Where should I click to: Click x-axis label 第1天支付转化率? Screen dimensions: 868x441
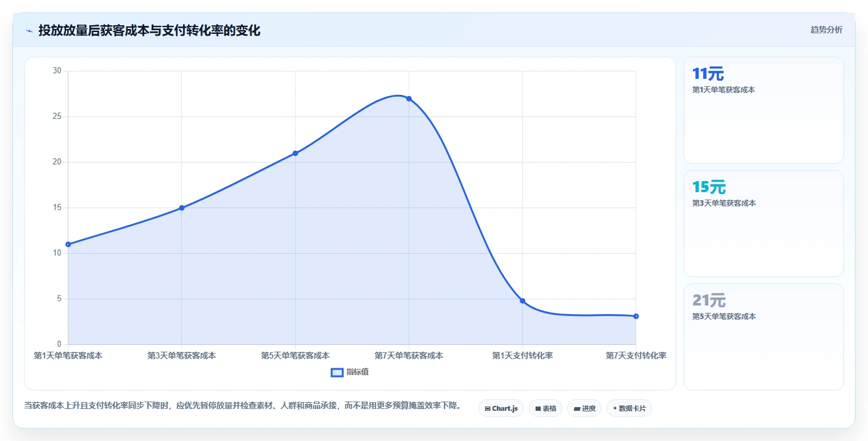point(522,355)
